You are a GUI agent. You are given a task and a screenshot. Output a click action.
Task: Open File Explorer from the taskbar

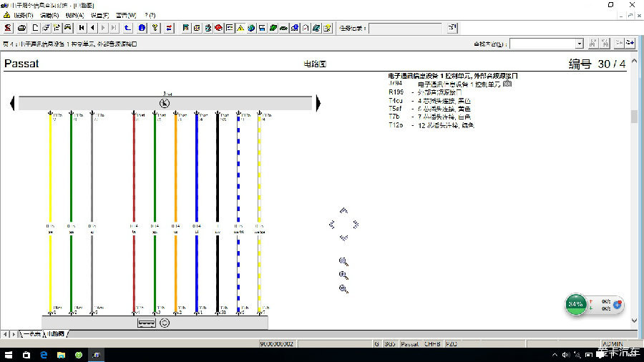click(x=62, y=355)
